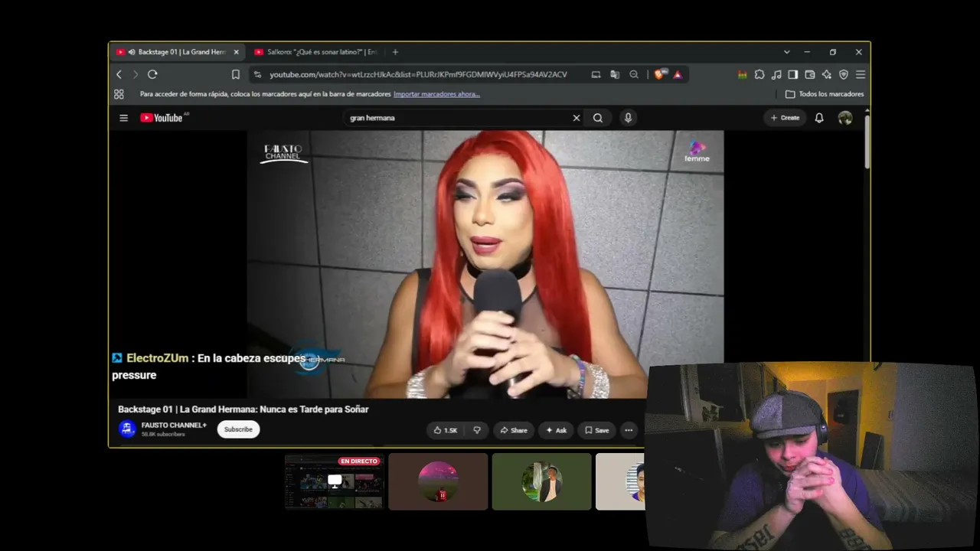Switch to the '¿Qué es sonar latino?' tab
Viewport: 980px width, 551px height.
[x=316, y=52]
